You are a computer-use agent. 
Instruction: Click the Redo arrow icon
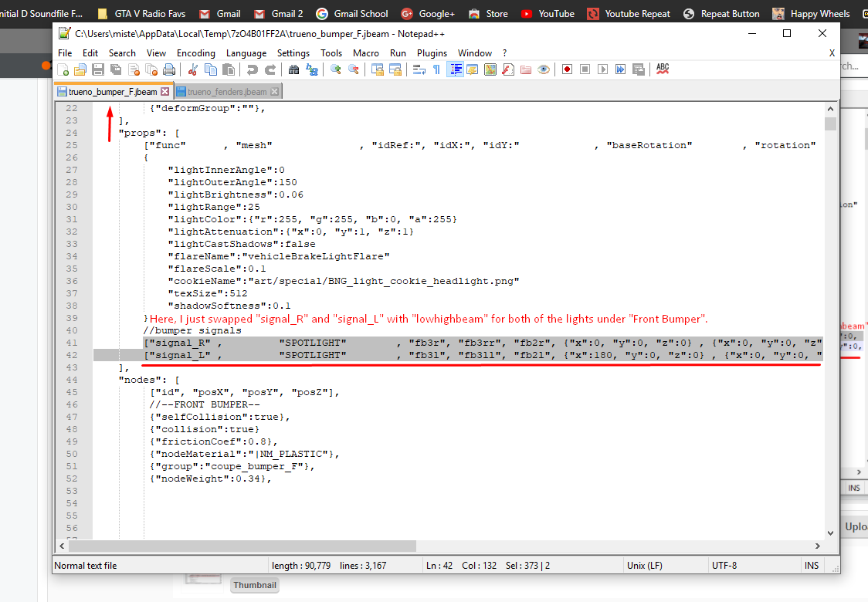pyautogui.click(x=270, y=69)
